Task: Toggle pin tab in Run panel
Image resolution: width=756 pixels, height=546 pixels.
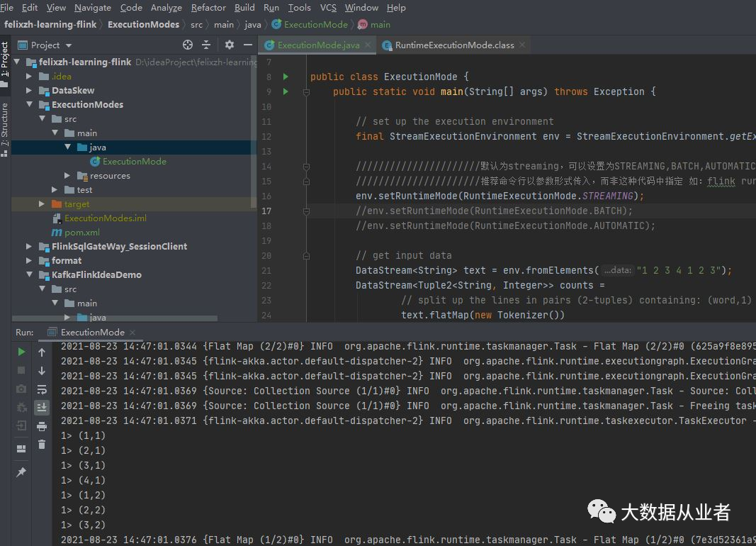Action: 21,472
